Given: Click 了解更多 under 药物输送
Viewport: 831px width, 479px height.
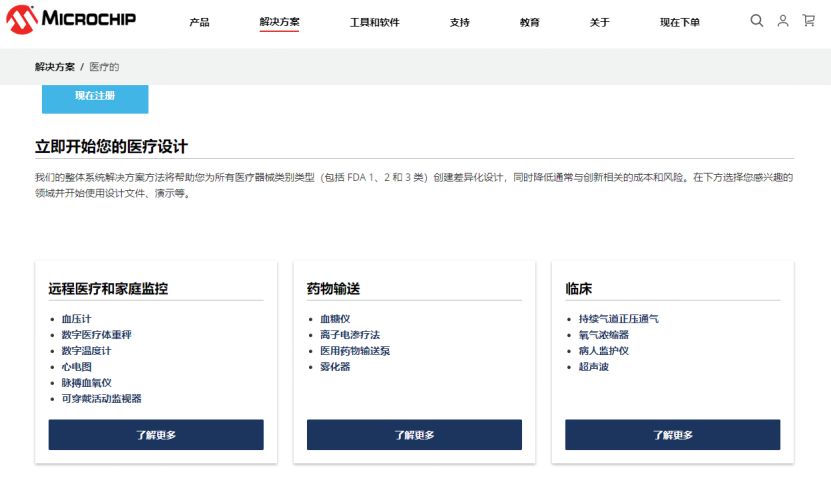Looking at the screenshot, I should click(414, 435).
